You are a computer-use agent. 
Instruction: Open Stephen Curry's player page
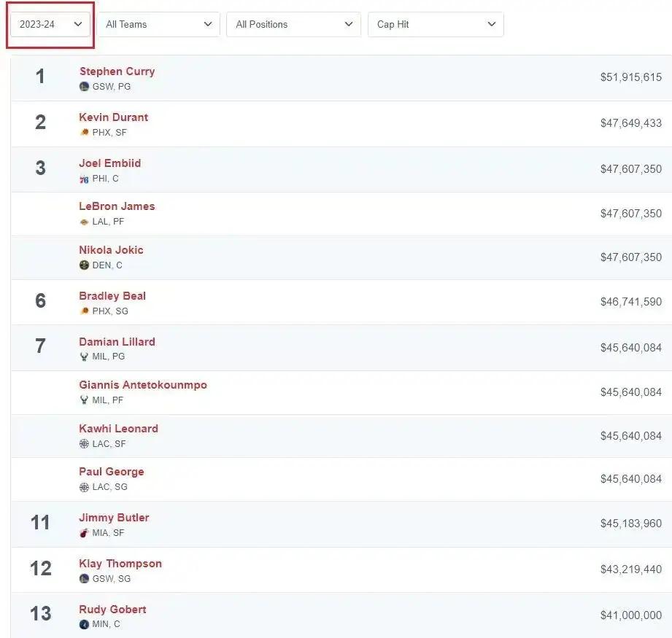[117, 71]
